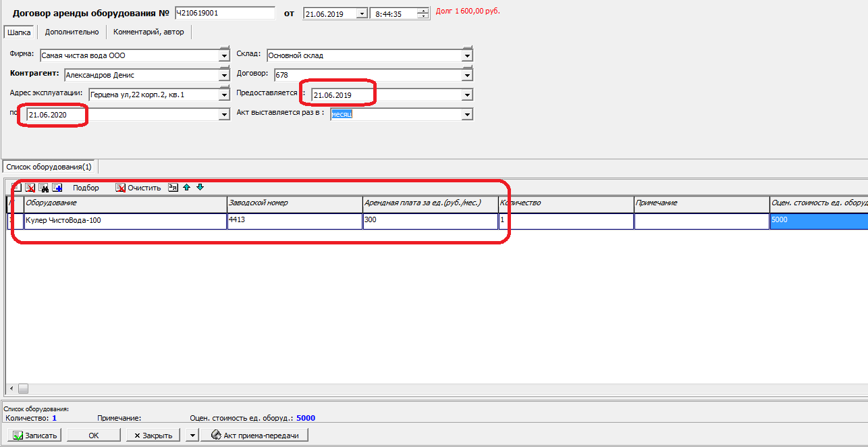Viewport: 868px width, 447px height.
Task: Increment the time spinner up arrow
Action: (423, 10)
